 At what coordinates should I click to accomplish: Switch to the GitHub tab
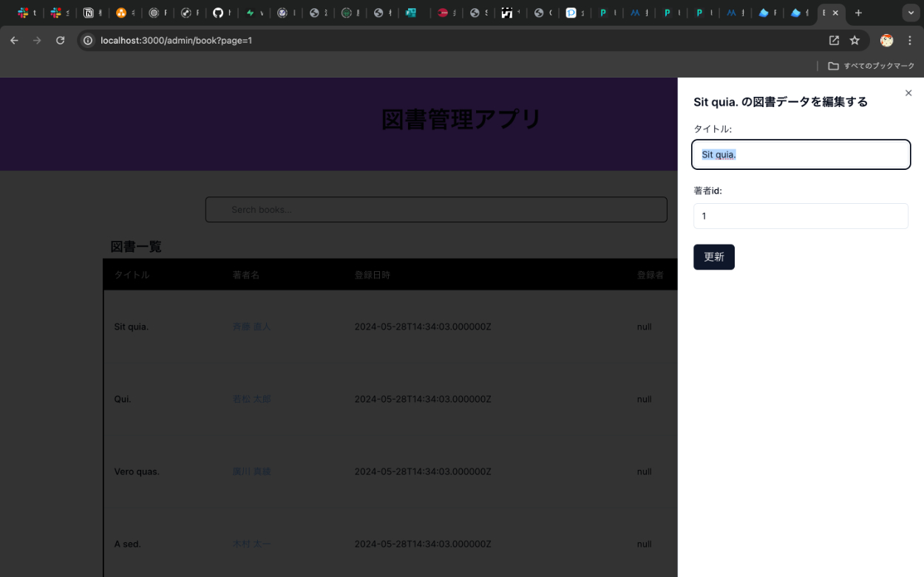click(x=220, y=13)
